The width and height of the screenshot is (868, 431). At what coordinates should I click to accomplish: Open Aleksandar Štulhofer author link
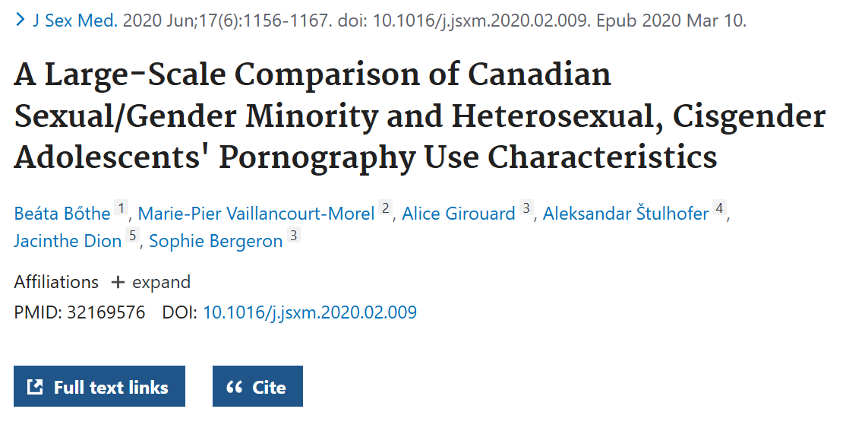click(625, 214)
